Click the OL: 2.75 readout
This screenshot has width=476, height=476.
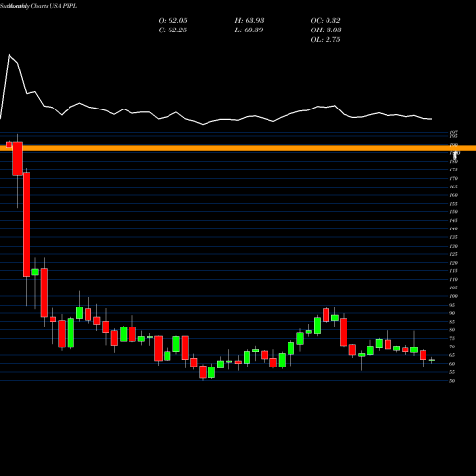point(326,40)
